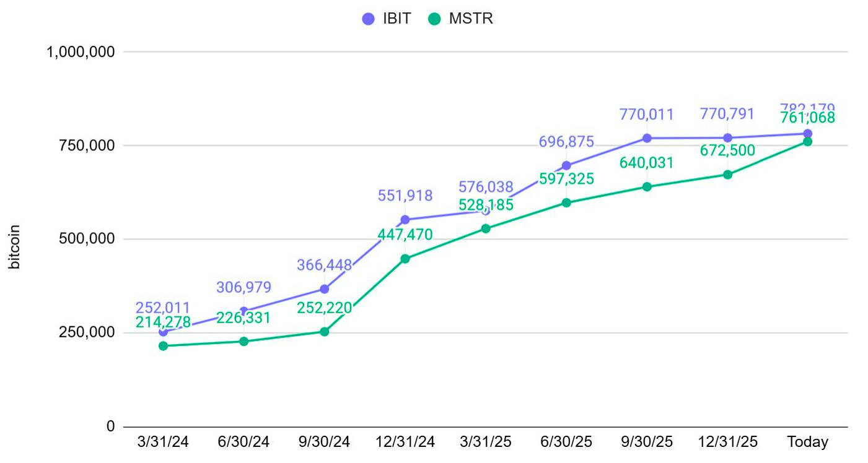The image size is (868, 463).
Task: Click the MSTR data point for Today
Action: [x=807, y=141]
